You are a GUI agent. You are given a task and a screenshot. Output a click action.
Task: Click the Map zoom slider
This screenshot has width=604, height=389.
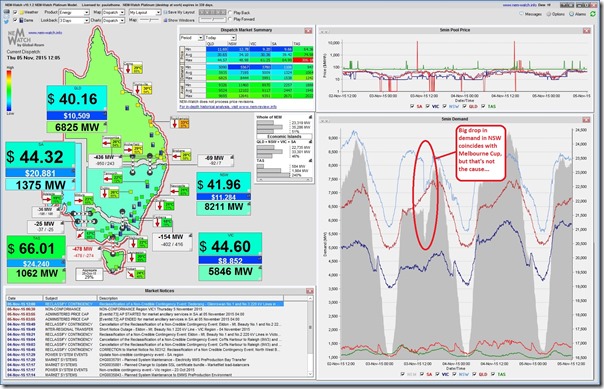coord(149,20)
